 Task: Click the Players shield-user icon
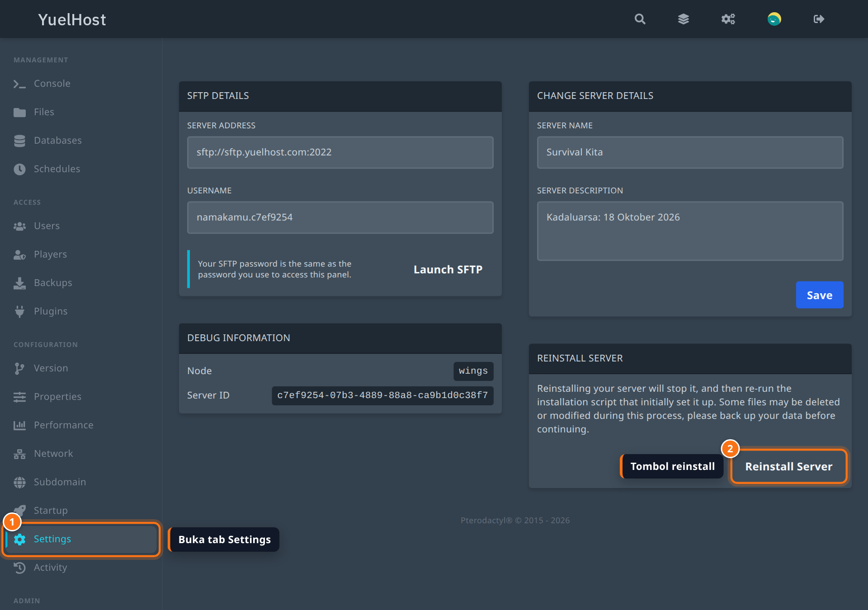(x=19, y=255)
